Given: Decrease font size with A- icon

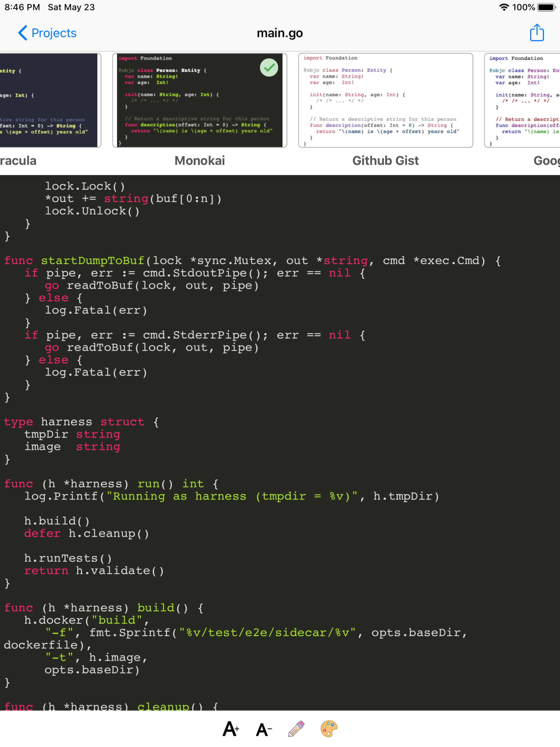Looking at the screenshot, I should 264,729.
